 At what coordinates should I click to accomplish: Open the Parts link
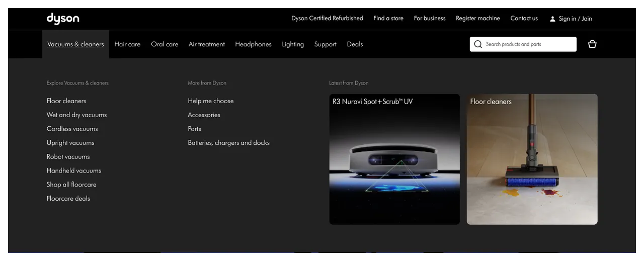click(x=195, y=129)
